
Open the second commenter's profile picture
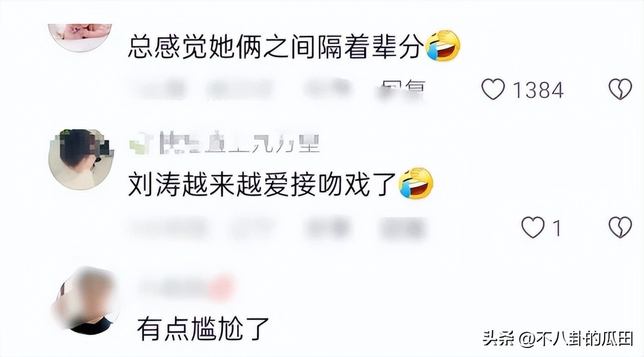pyautogui.click(x=81, y=159)
